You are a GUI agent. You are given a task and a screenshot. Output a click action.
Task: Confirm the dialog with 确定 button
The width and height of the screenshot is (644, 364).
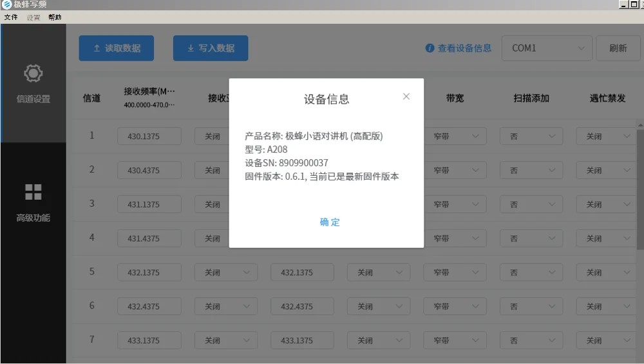[x=330, y=222]
